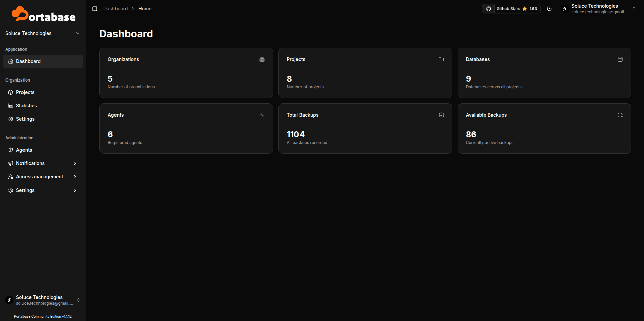The height and width of the screenshot is (321, 644).
Task: Click the Databases card database icon
Action: coord(620,59)
